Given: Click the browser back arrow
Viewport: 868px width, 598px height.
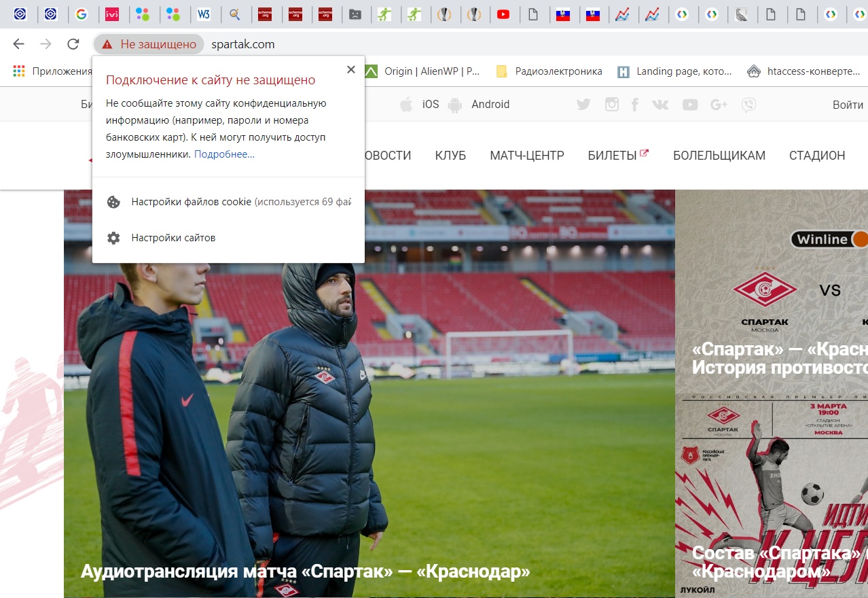Looking at the screenshot, I should (x=18, y=44).
